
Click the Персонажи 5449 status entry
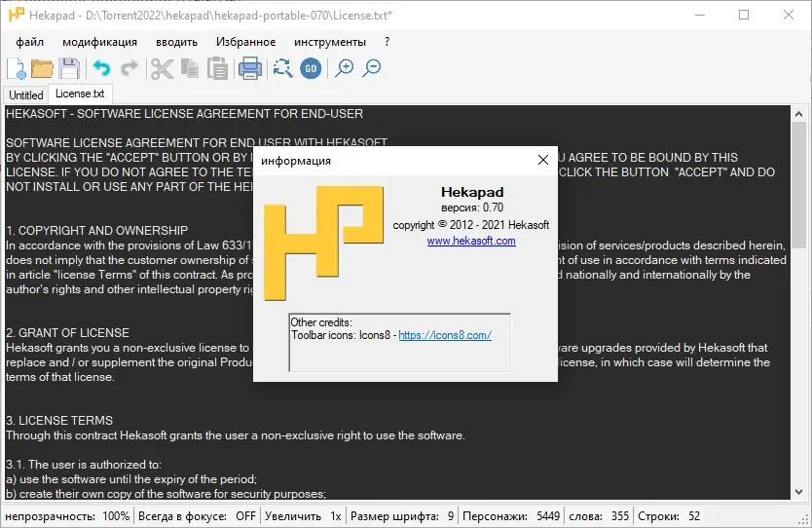pos(511,516)
